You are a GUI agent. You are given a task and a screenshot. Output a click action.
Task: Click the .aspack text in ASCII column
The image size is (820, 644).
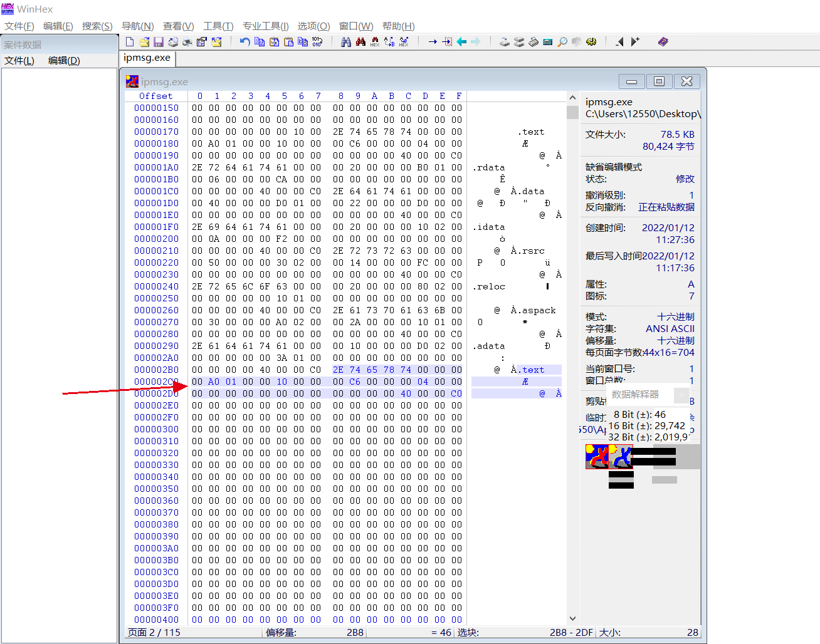(x=536, y=310)
